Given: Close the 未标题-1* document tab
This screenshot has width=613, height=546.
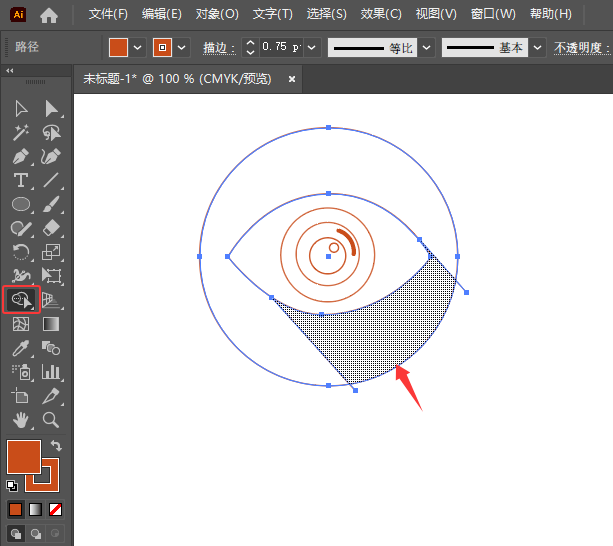Looking at the screenshot, I should 292,79.
